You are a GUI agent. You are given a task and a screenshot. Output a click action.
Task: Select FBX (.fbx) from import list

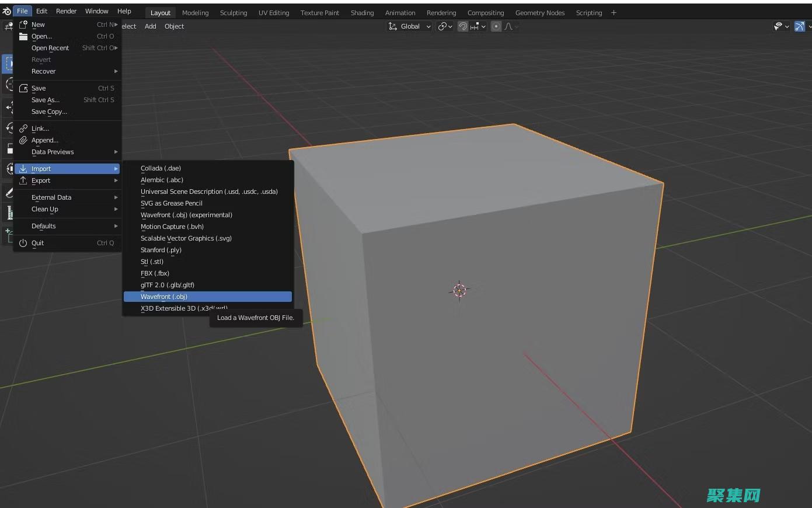pyautogui.click(x=155, y=273)
